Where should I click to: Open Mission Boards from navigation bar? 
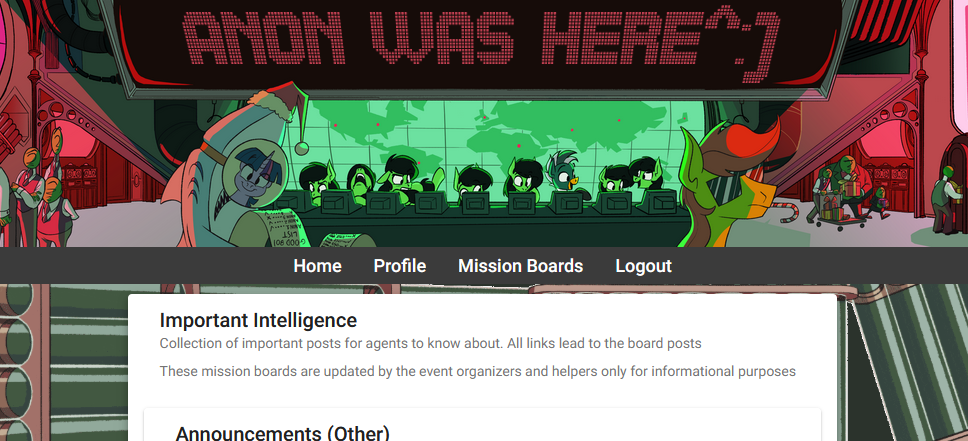(520, 266)
